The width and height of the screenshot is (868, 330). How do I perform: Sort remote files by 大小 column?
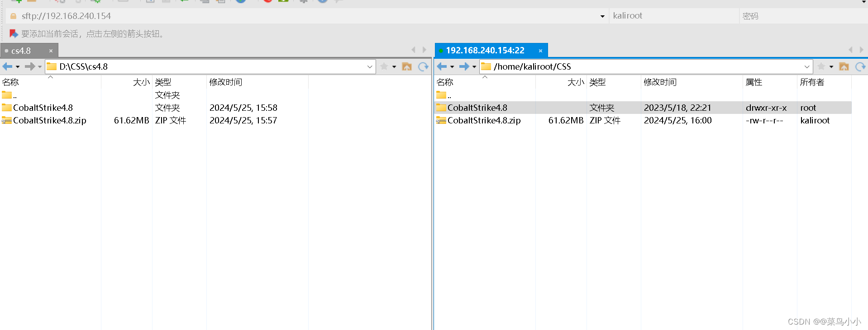(x=561, y=82)
